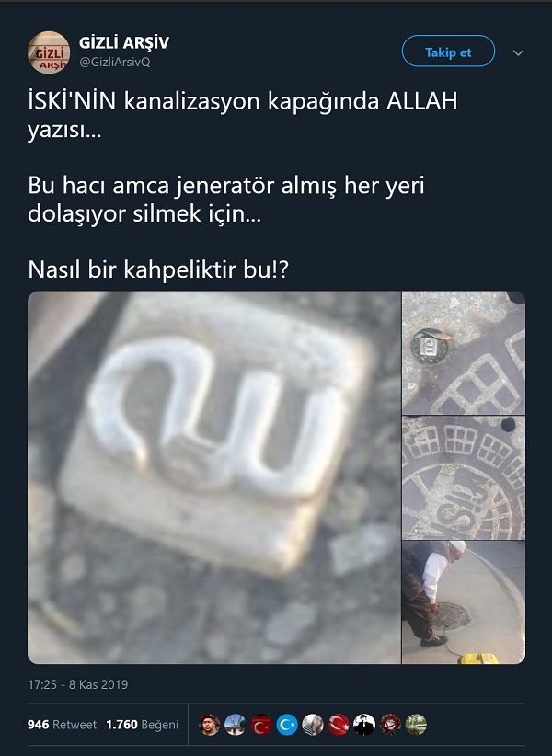View the photo of man bending over manhole
This screenshot has width=552, height=756.
click(464, 602)
